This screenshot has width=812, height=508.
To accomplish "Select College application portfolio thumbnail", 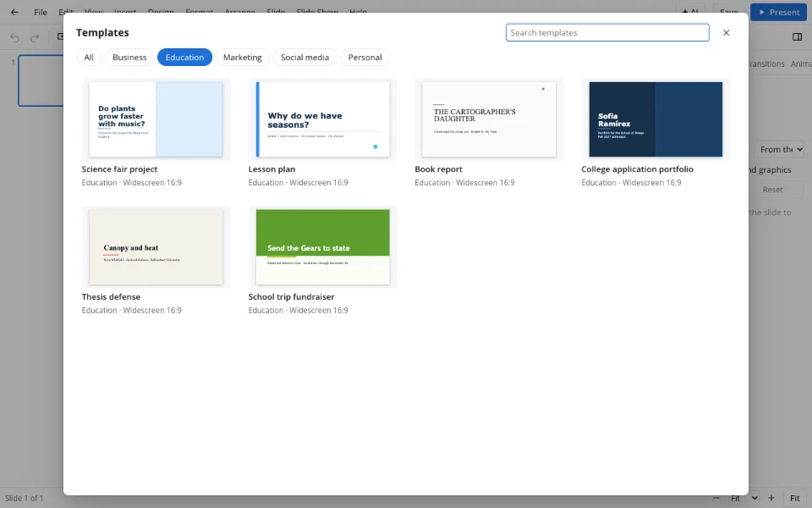I will tap(656, 119).
